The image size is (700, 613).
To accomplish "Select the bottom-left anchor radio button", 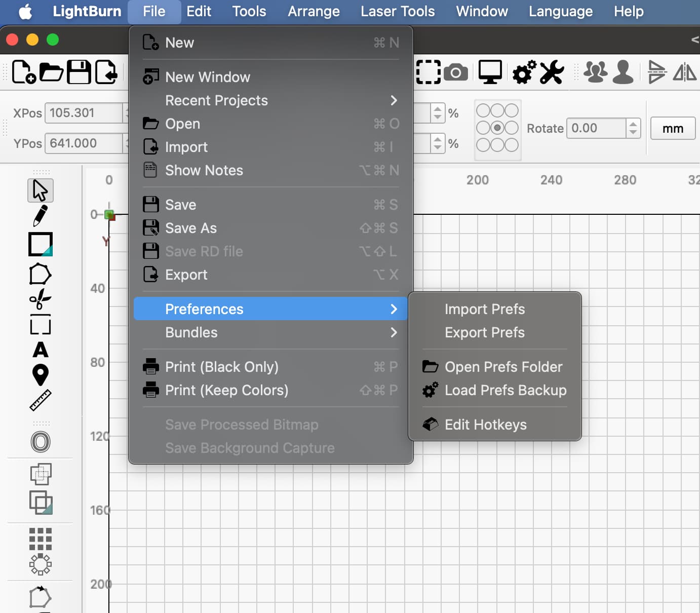I will coord(483,145).
